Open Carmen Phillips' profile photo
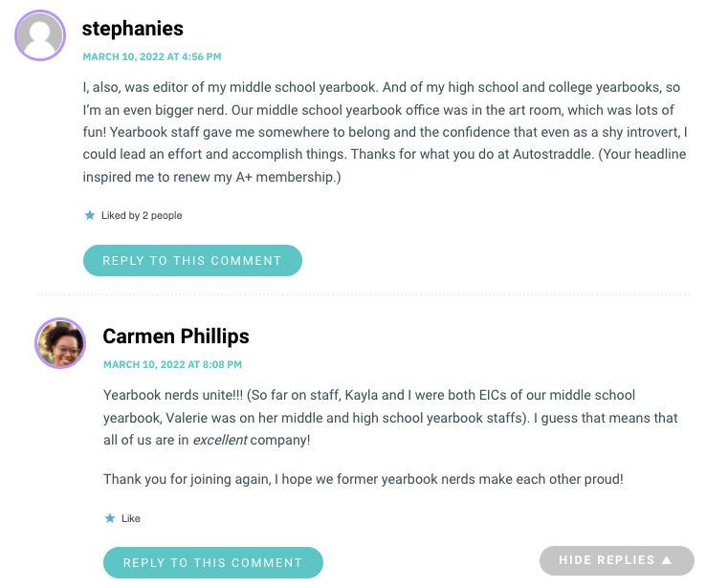 [60, 343]
